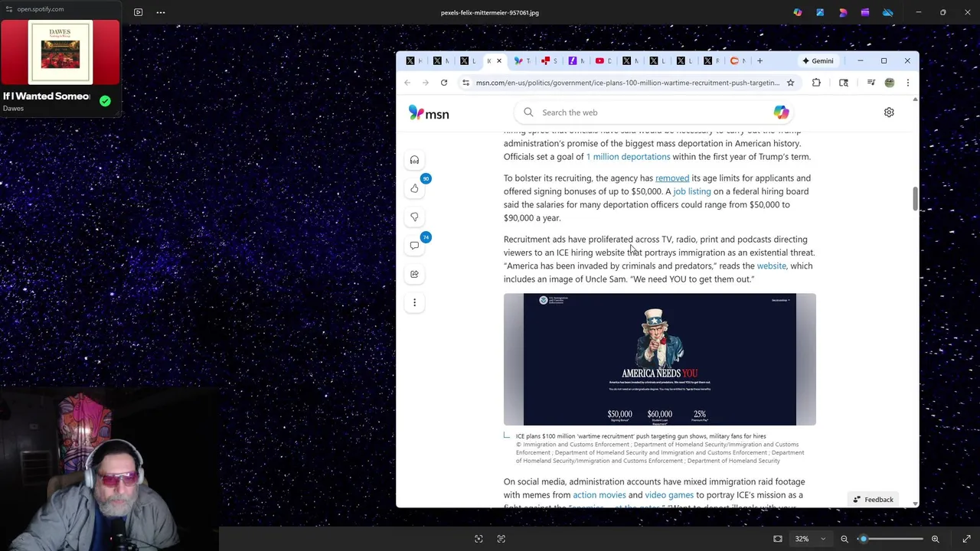Bookmark this page with the star icon
Screen dimensions: 980x551
790,83
